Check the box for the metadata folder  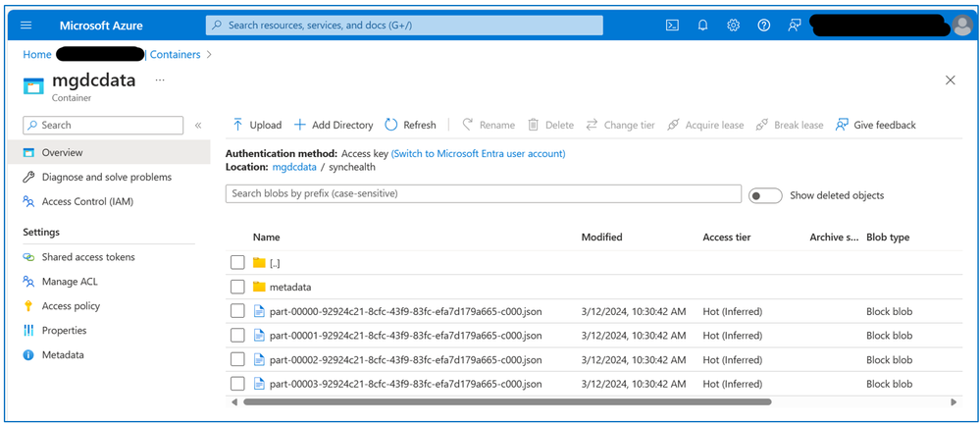(x=237, y=287)
